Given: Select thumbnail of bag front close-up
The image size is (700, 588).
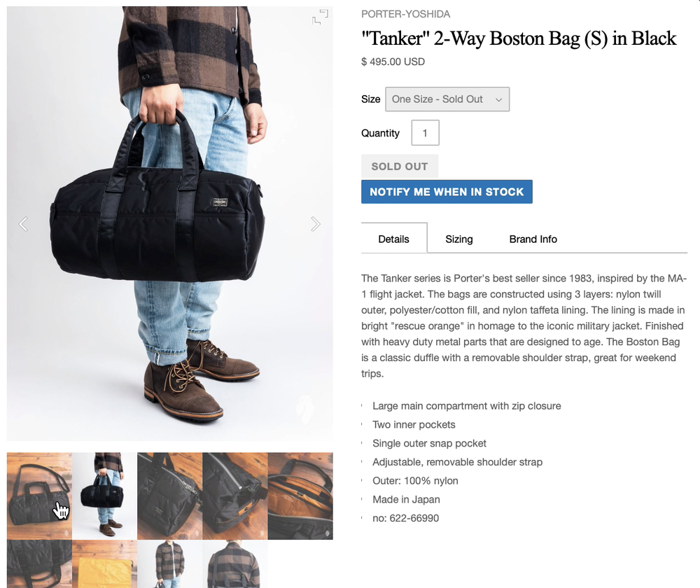Looking at the screenshot, I should coord(169,496).
